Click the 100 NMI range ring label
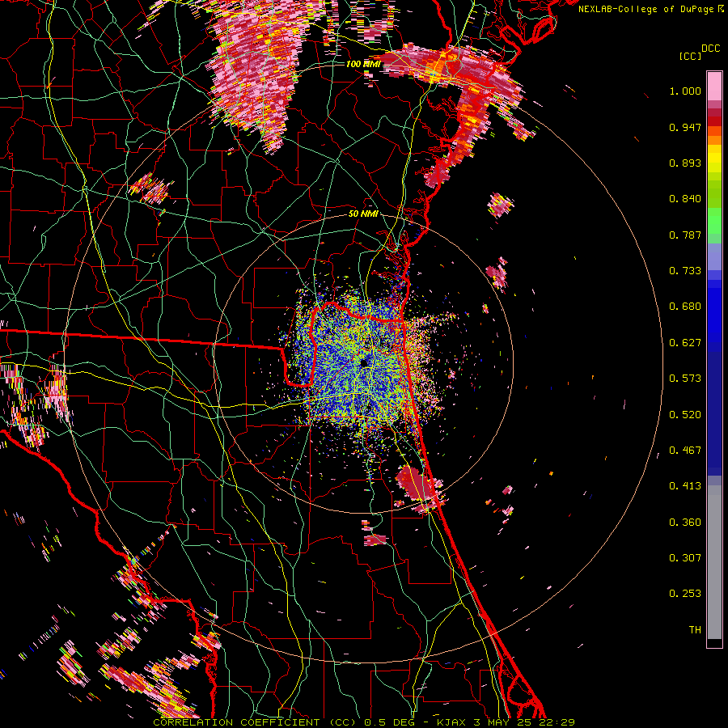This screenshot has height=728, width=728. (362, 64)
